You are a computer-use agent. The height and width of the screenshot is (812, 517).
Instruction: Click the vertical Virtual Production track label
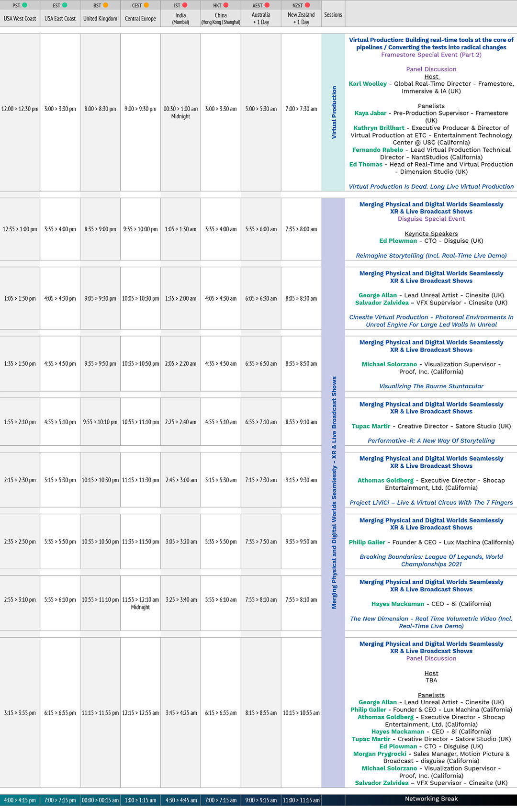(x=334, y=113)
